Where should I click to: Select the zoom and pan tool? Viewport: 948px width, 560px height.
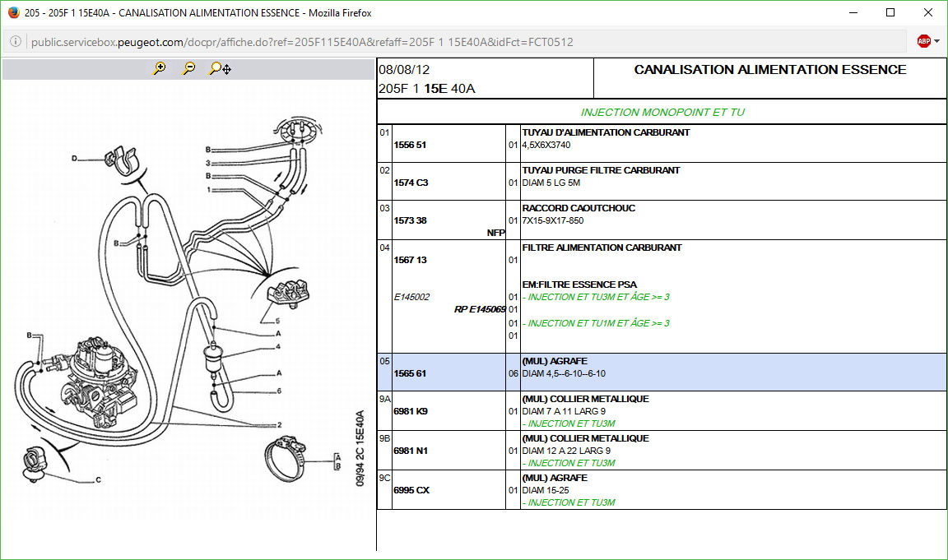[219, 69]
